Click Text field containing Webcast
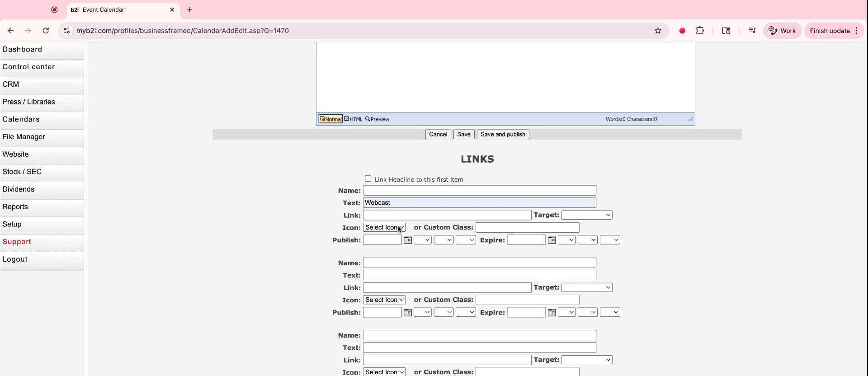Image resolution: width=868 pixels, height=376 pixels. tap(480, 202)
